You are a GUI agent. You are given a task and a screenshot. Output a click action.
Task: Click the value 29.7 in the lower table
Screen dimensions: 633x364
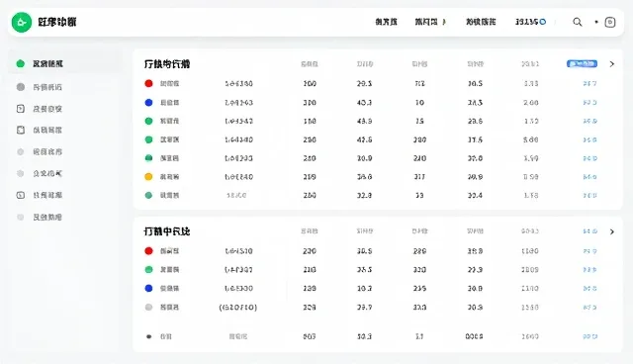coord(364,307)
